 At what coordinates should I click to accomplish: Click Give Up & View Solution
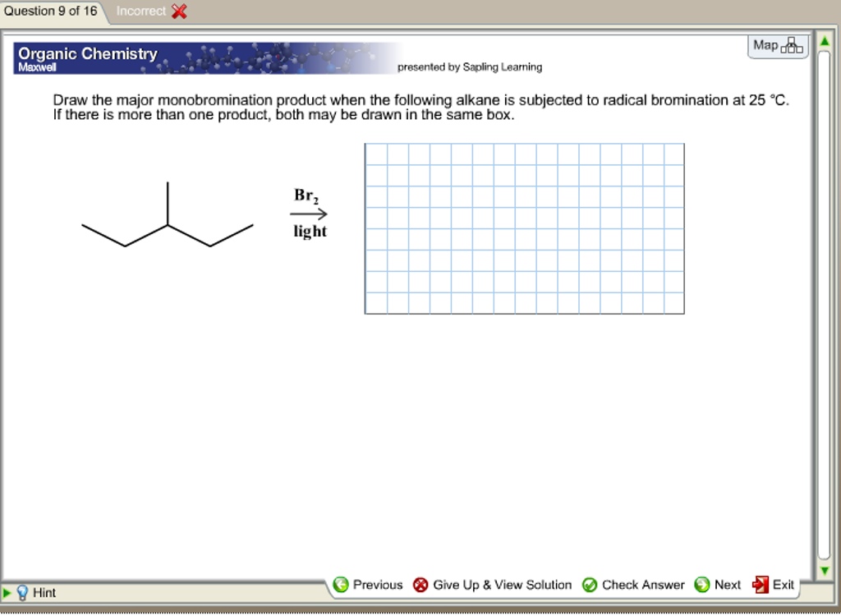(500, 585)
